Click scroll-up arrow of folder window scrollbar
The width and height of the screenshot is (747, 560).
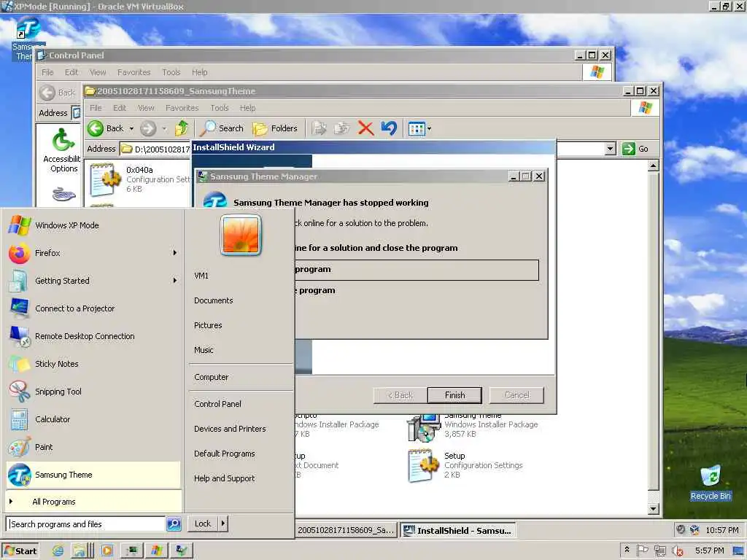653,166
